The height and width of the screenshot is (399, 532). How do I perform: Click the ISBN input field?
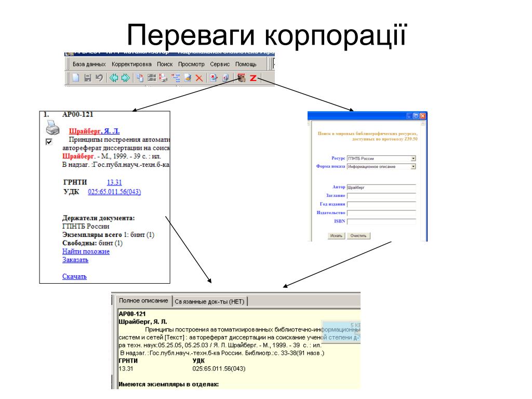[381, 221]
